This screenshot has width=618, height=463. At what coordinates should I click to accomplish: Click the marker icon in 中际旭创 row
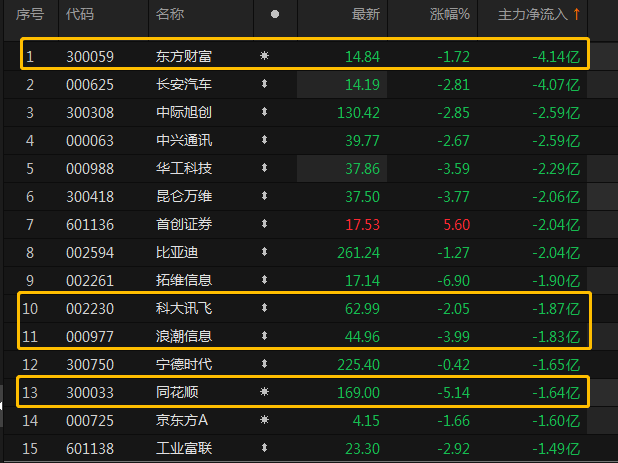click(x=264, y=112)
